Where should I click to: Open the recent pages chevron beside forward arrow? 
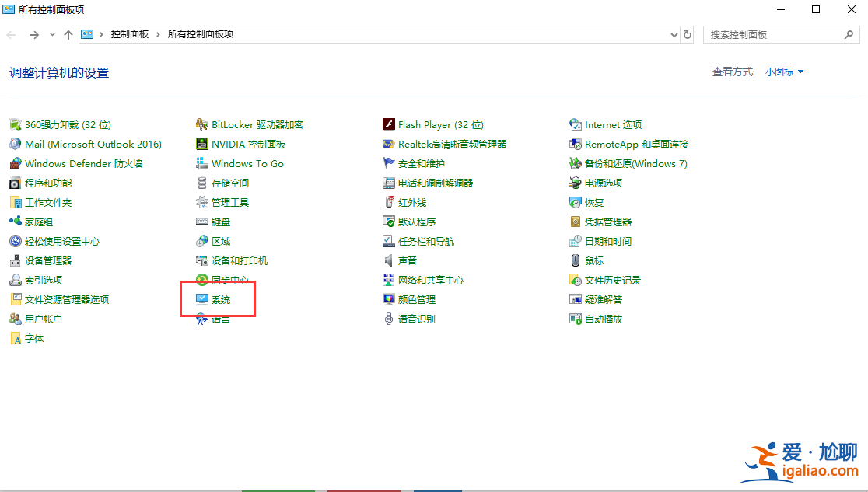51,34
